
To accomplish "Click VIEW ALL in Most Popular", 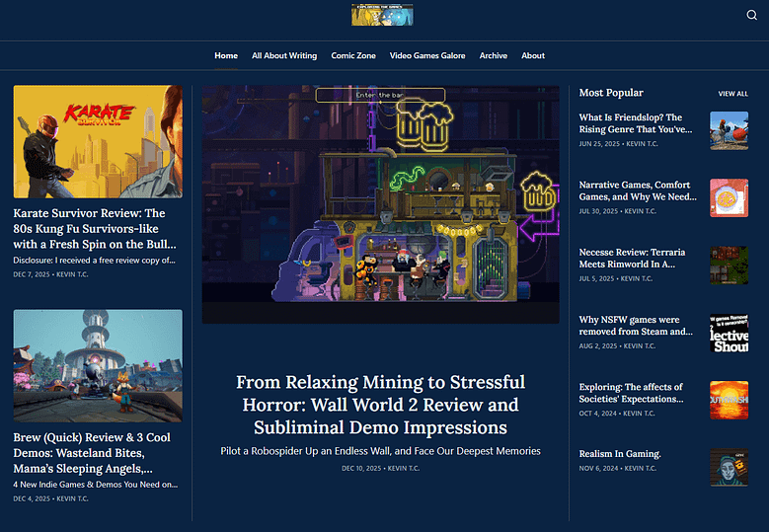I will tap(733, 94).
